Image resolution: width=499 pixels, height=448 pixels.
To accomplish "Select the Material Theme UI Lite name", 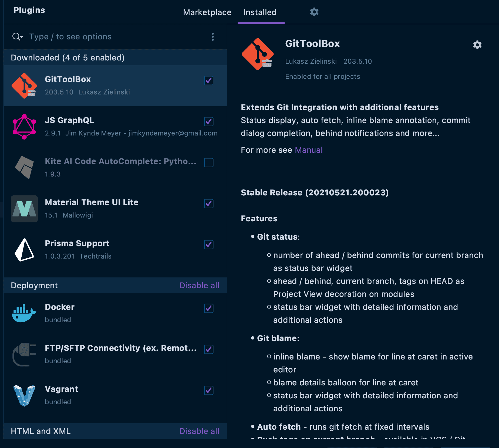I will (x=92, y=202).
